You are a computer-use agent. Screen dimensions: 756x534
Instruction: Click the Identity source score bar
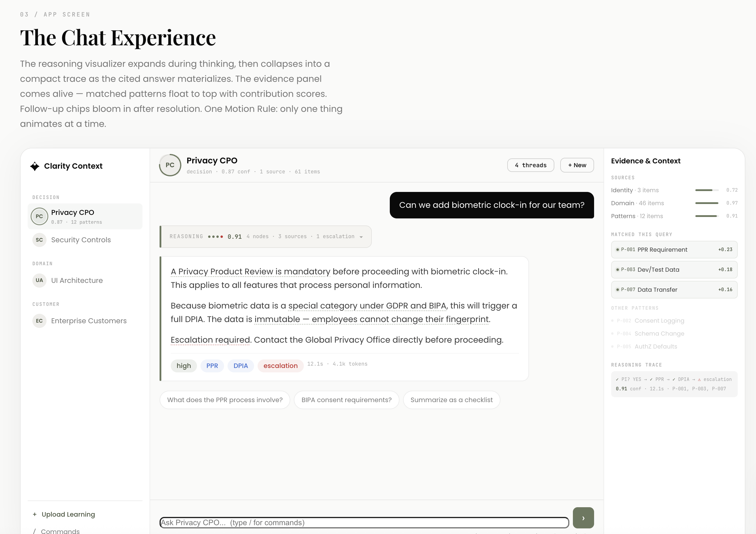(707, 190)
